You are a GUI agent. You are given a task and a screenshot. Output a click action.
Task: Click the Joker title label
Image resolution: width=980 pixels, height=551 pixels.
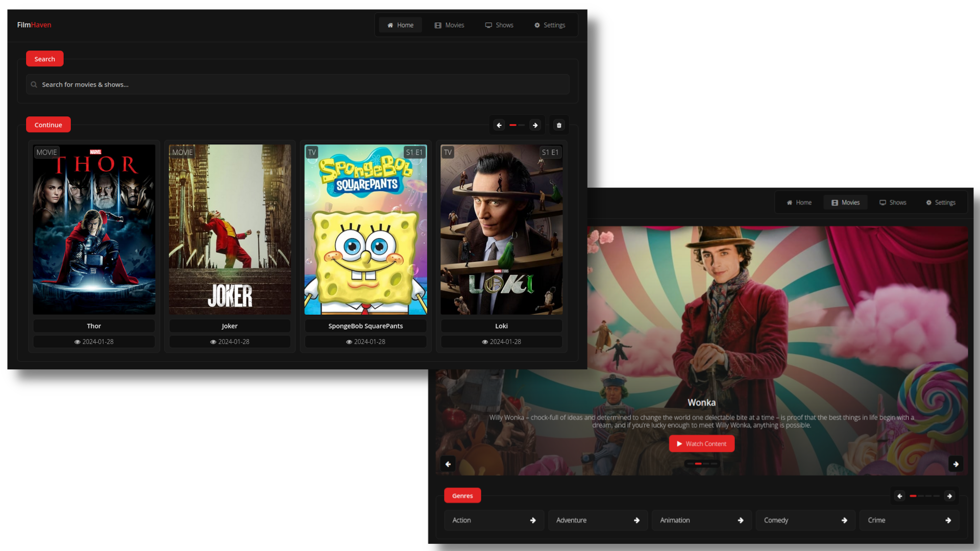tap(230, 326)
